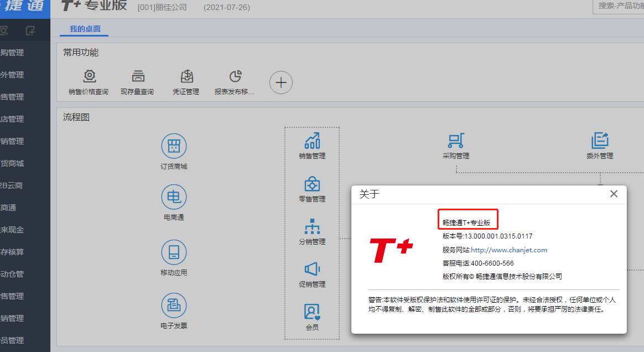The width and height of the screenshot is (644, 352).
Task: Click the new-window icon atop the sidebar
Action: (30, 30)
